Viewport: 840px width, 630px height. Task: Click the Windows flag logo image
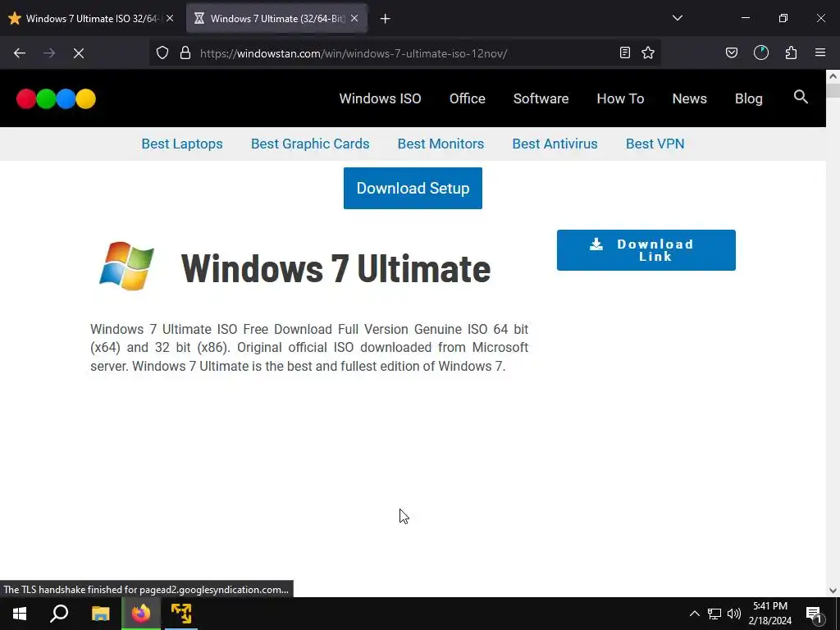tap(127, 266)
